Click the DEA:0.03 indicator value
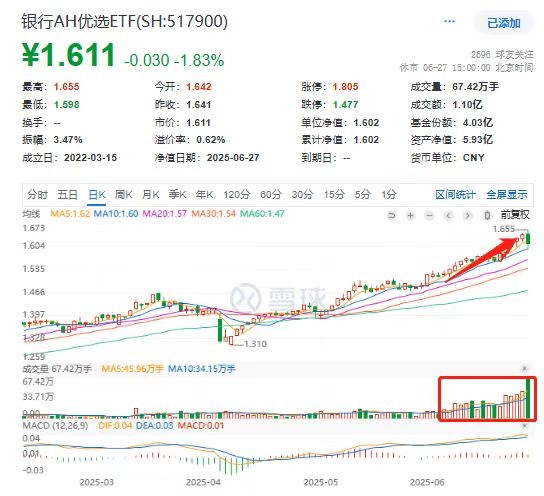The image size is (544, 496). 154,426
